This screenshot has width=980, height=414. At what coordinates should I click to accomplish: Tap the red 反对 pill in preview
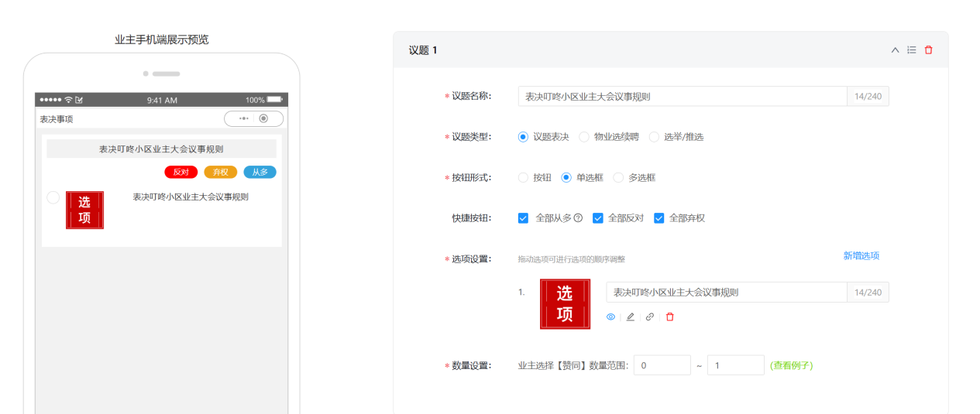click(181, 172)
